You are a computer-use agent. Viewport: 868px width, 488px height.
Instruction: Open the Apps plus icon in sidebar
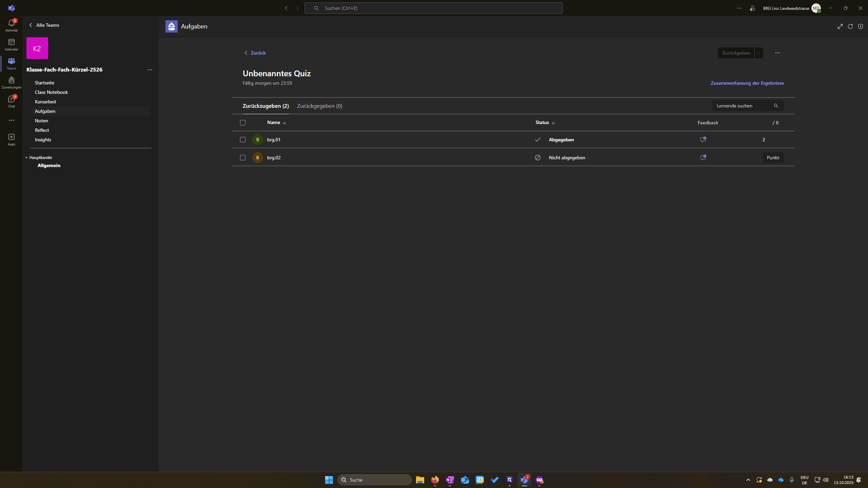point(12,139)
